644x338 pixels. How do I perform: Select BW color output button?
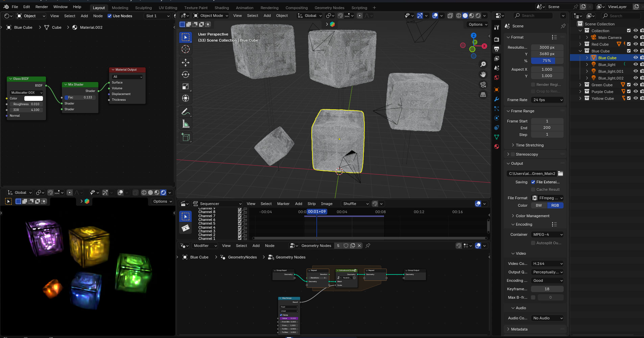(x=539, y=205)
